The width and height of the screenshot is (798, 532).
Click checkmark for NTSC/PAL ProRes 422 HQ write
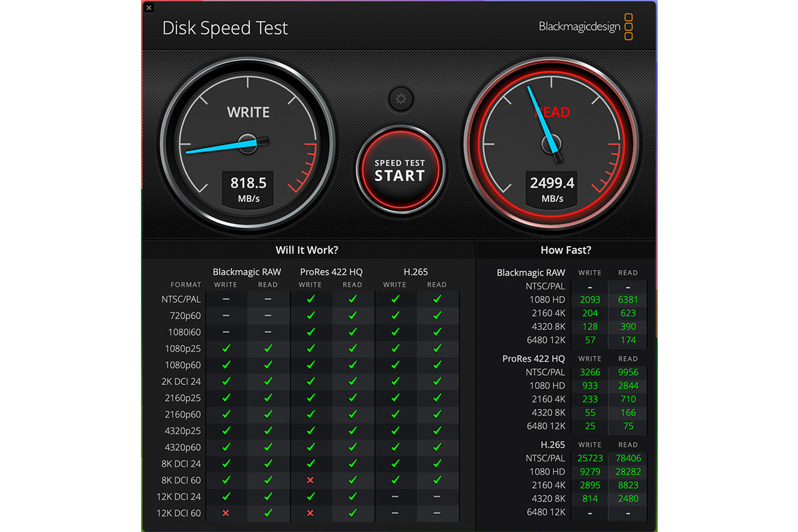311,299
